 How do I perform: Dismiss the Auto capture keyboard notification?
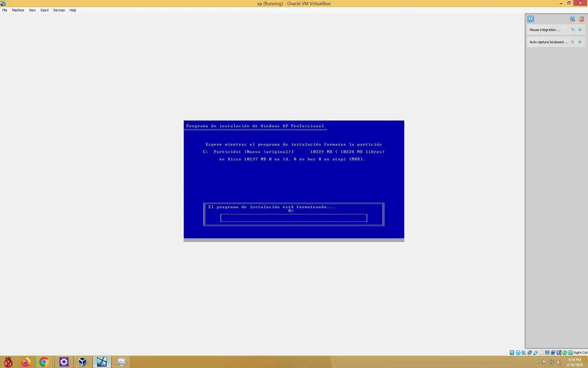click(x=580, y=42)
